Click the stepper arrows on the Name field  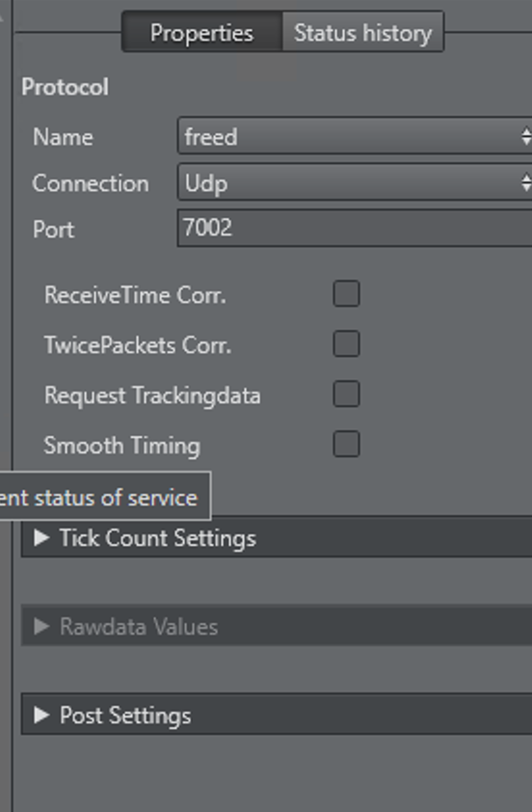tap(526, 136)
